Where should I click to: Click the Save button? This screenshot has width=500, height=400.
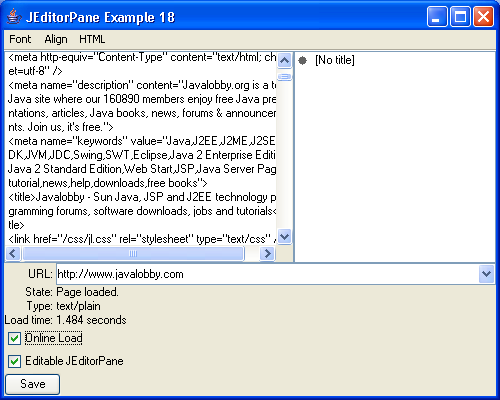tap(33, 384)
